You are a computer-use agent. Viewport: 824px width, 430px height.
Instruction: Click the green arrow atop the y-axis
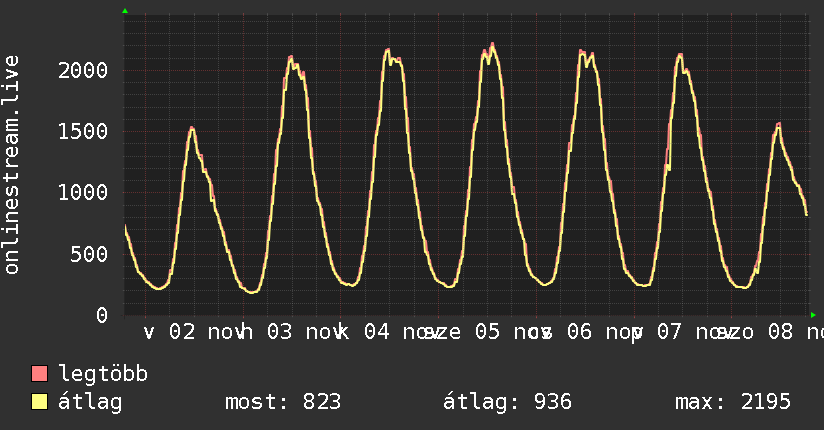125,11
